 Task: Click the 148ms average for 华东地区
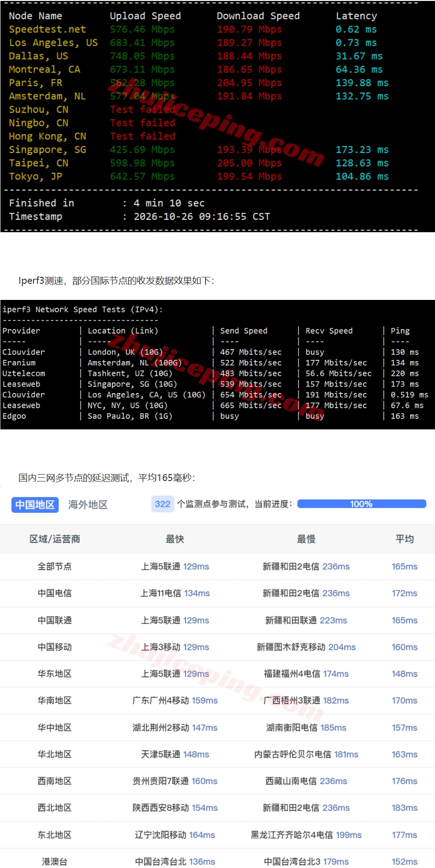(x=405, y=674)
